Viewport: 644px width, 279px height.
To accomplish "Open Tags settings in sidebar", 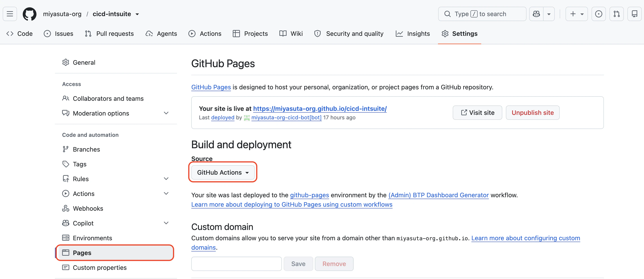I will click(x=116, y=164).
